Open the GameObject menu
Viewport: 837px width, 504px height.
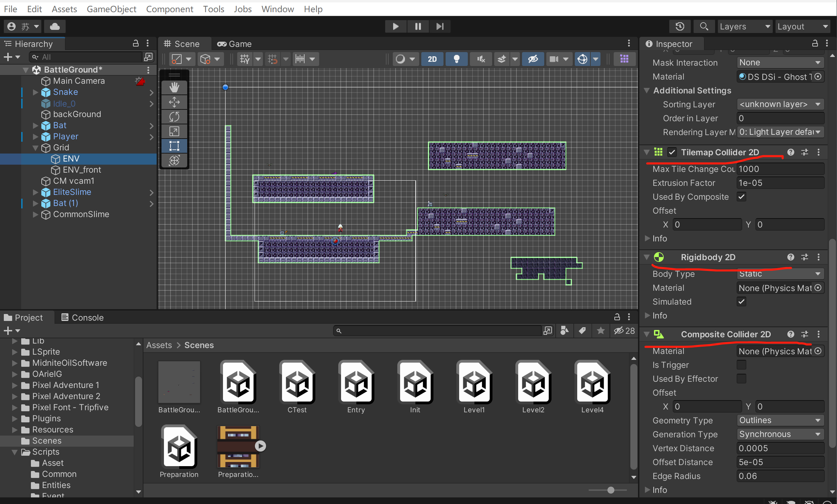pos(111,9)
